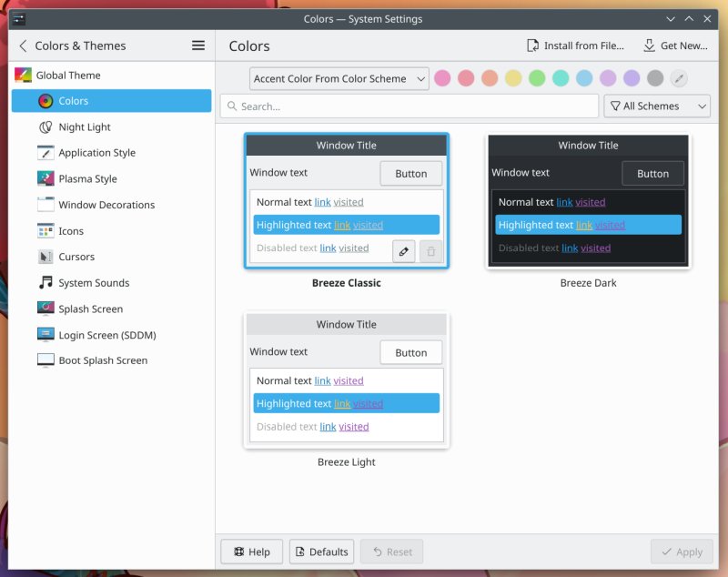Open the Accent Color From Color Scheme dropdown

click(x=339, y=79)
